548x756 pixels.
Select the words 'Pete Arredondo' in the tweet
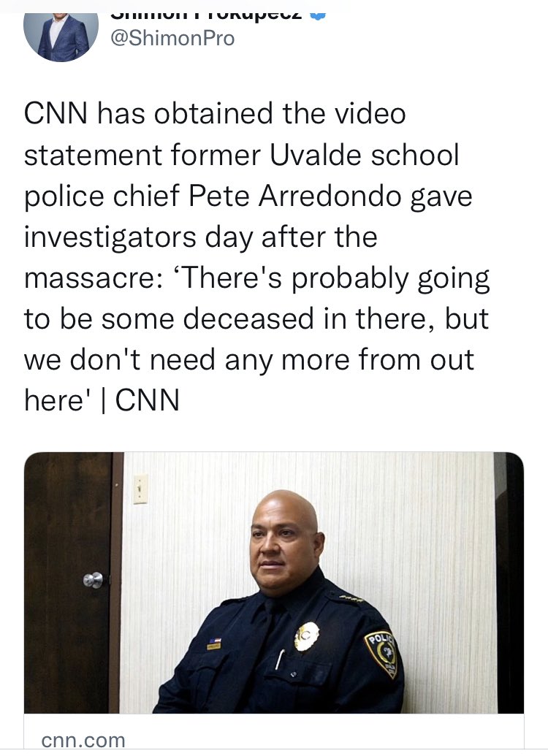click(294, 196)
